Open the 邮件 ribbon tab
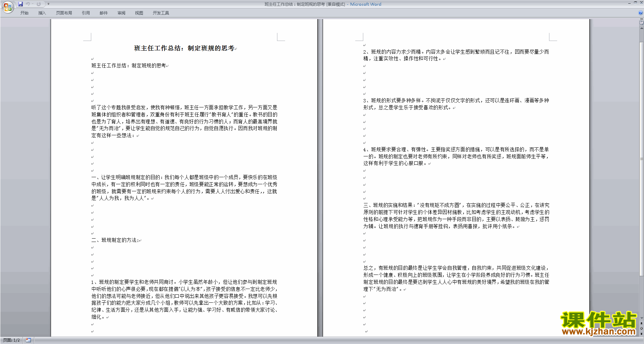Image resolution: width=644 pixels, height=344 pixels. [x=104, y=13]
